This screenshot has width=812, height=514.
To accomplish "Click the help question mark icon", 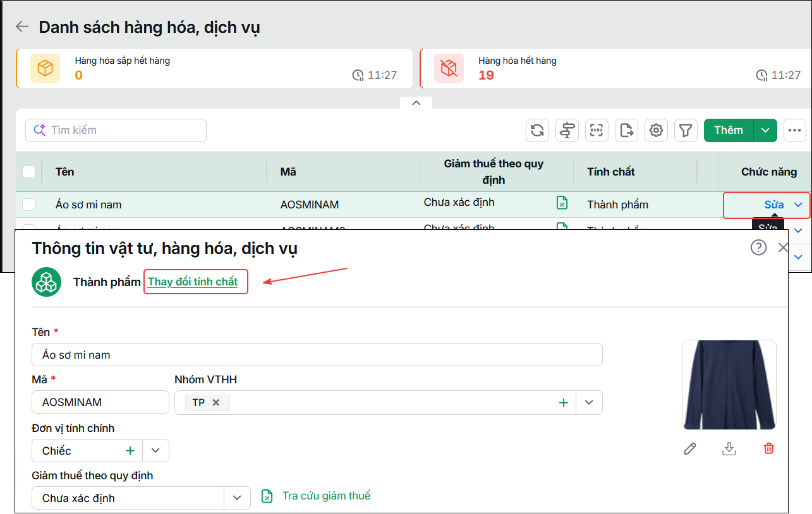I will click(758, 248).
